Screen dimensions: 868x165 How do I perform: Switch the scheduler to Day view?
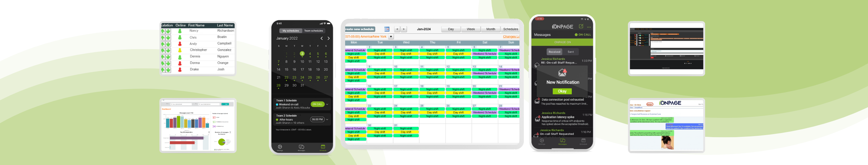coord(451,29)
